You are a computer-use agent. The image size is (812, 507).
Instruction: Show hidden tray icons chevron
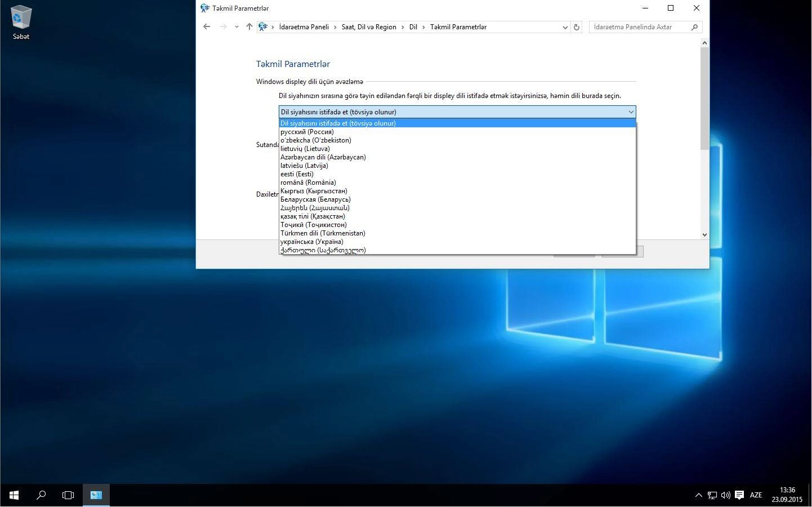tap(698, 495)
